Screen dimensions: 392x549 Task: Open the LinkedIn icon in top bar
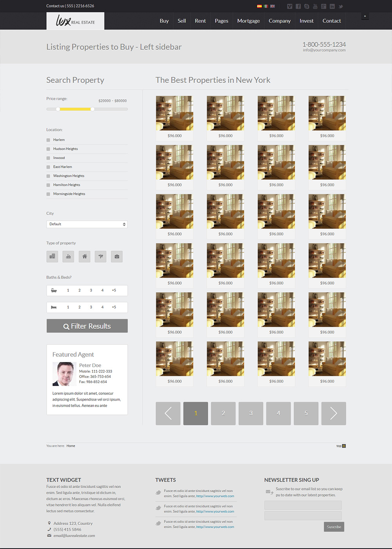[332, 6]
